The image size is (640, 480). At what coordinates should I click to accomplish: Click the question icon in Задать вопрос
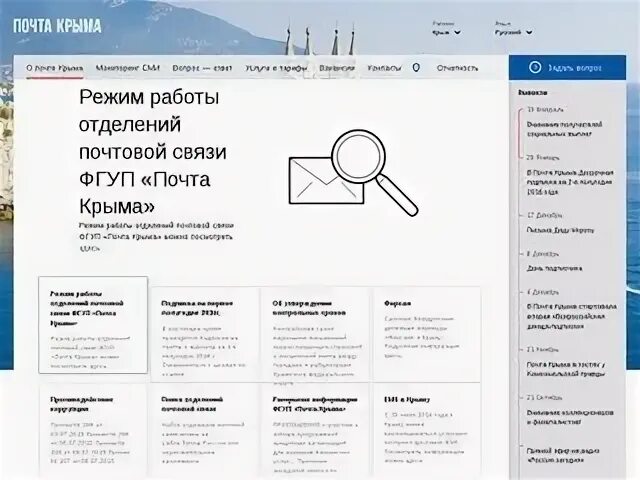pos(535,67)
